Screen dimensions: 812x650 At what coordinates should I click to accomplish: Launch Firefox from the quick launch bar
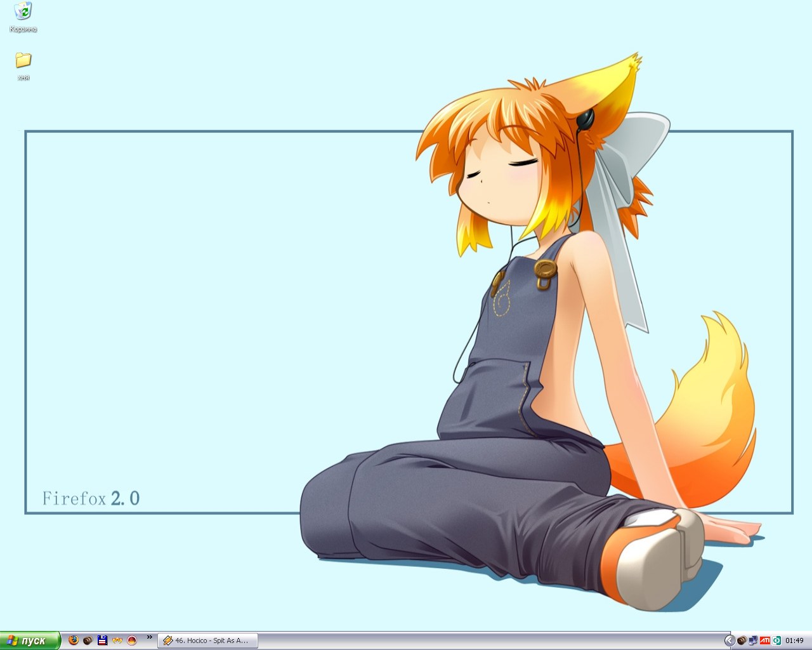[x=74, y=640]
